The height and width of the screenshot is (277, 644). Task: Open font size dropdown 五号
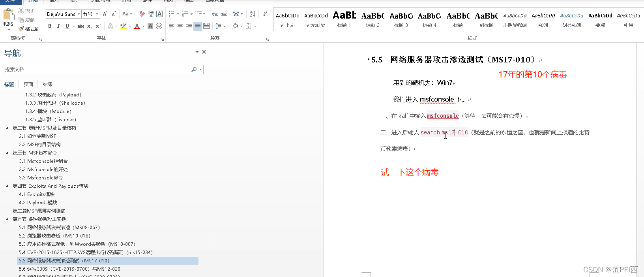pyautogui.click(x=97, y=14)
